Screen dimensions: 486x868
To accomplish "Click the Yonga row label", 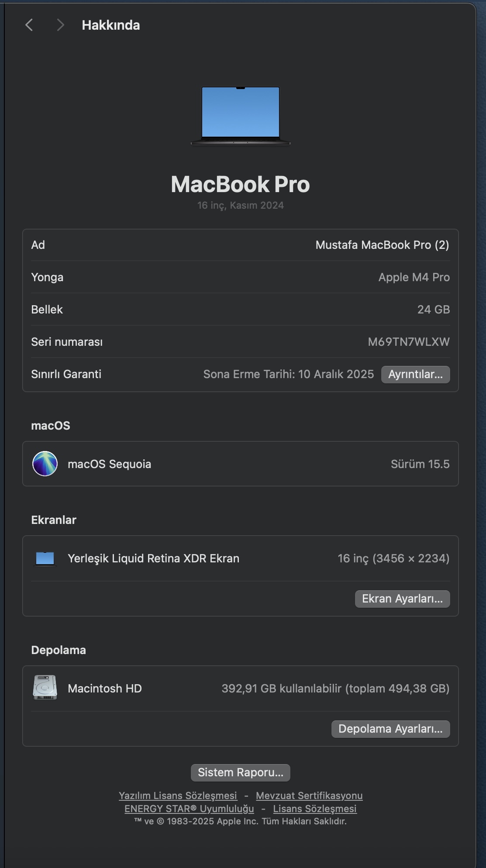I will pos(47,277).
